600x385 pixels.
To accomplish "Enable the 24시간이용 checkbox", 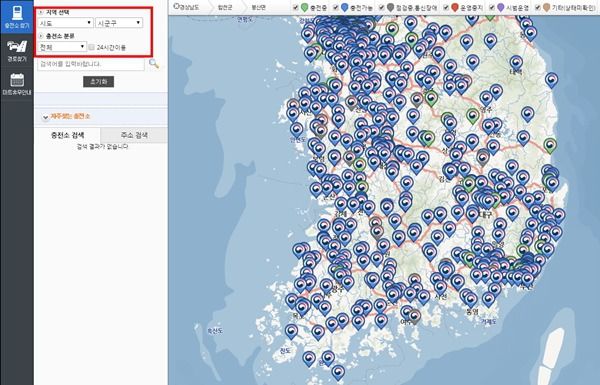I will pyautogui.click(x=91, y=47).
